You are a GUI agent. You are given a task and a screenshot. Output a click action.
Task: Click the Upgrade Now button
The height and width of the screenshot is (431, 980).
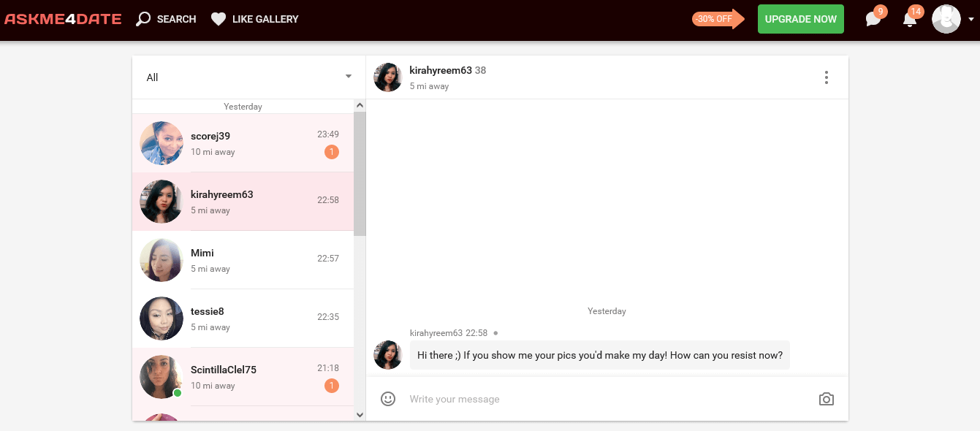[801, 19]
